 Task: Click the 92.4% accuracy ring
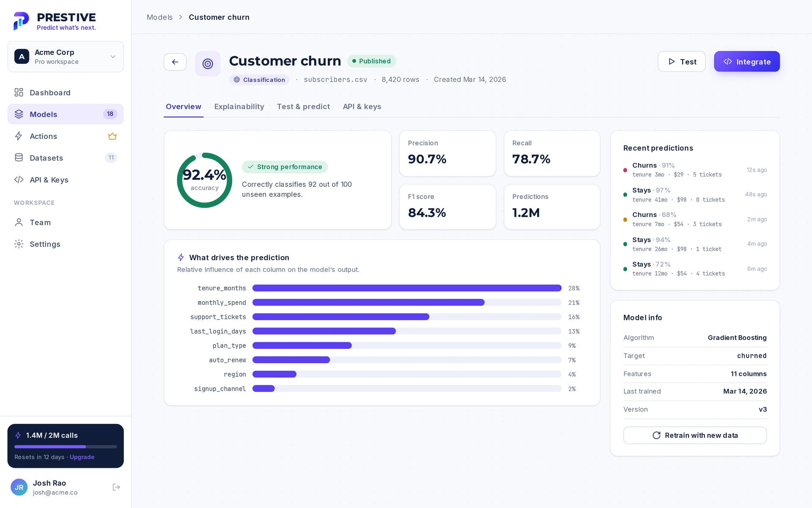[x=205, y=180]
